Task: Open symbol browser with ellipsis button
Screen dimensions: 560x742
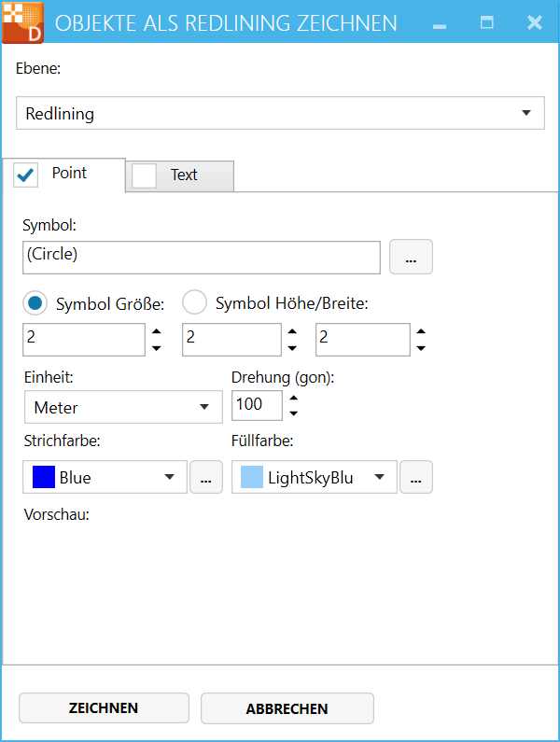Action: (411, 258)
